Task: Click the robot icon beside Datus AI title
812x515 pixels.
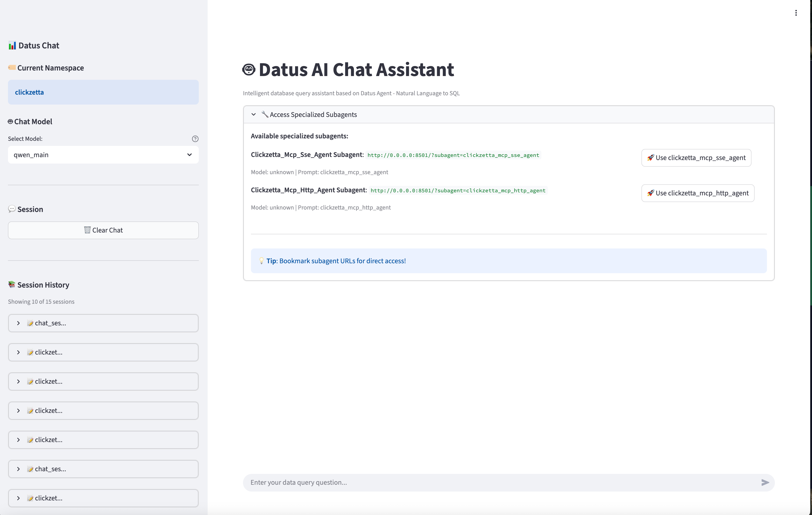Action: 249,70
